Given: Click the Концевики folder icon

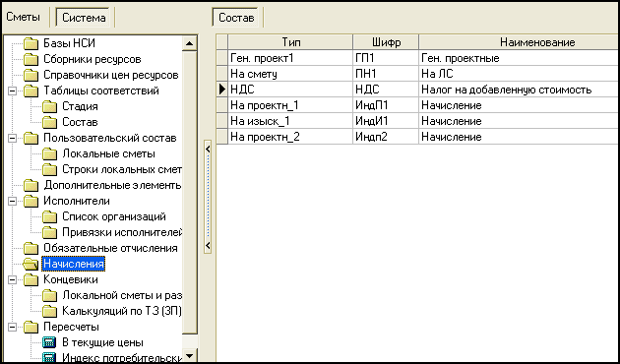Looking at the screenshot, I should coord(31,279).
